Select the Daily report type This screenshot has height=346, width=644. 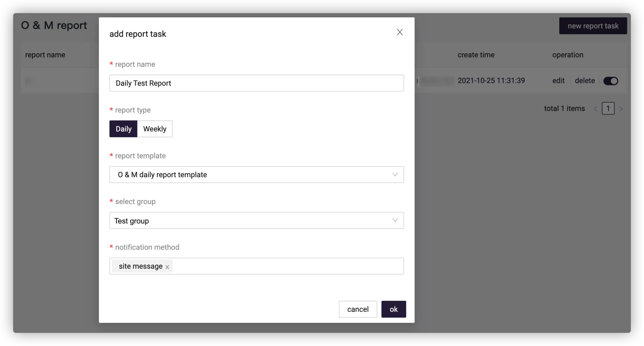point(123,129)
